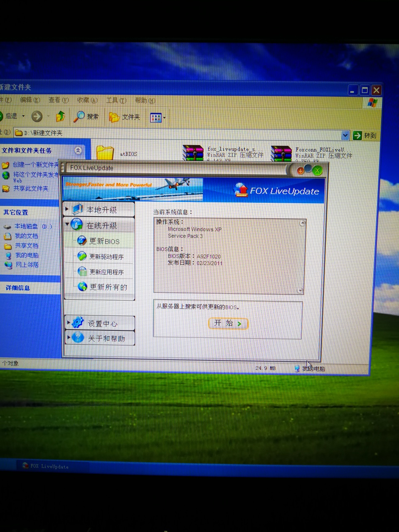This screenshot has width=399, height=532.
Task: Click the Service Pack 3 text
Action: pyautogui.click(x=185, y=236)
